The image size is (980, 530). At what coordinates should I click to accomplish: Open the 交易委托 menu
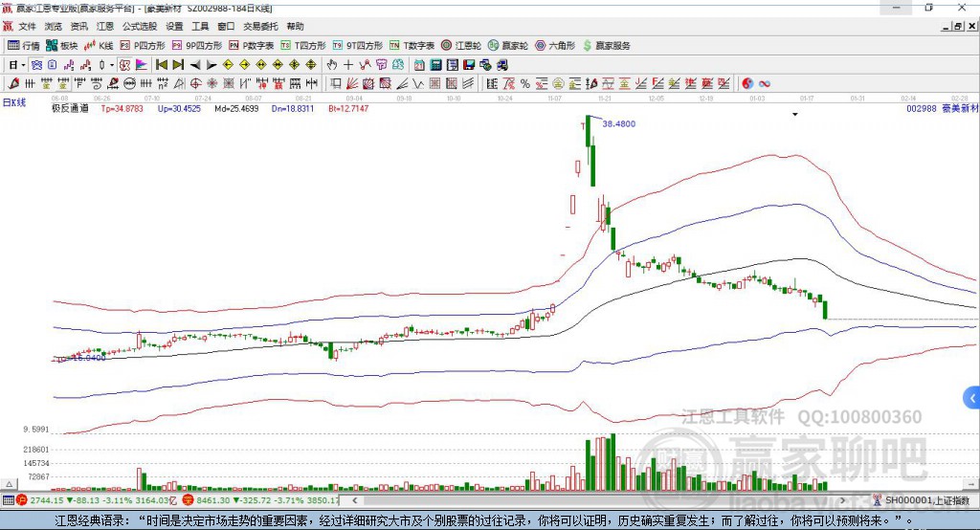pyautogui.click(x=260, y=26)
